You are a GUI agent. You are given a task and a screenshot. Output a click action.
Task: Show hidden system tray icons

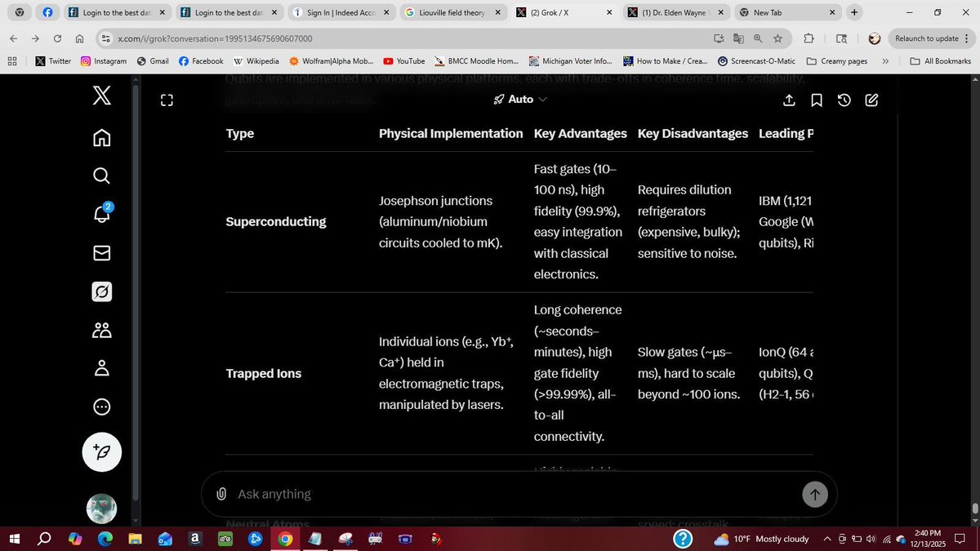point(827,539)
